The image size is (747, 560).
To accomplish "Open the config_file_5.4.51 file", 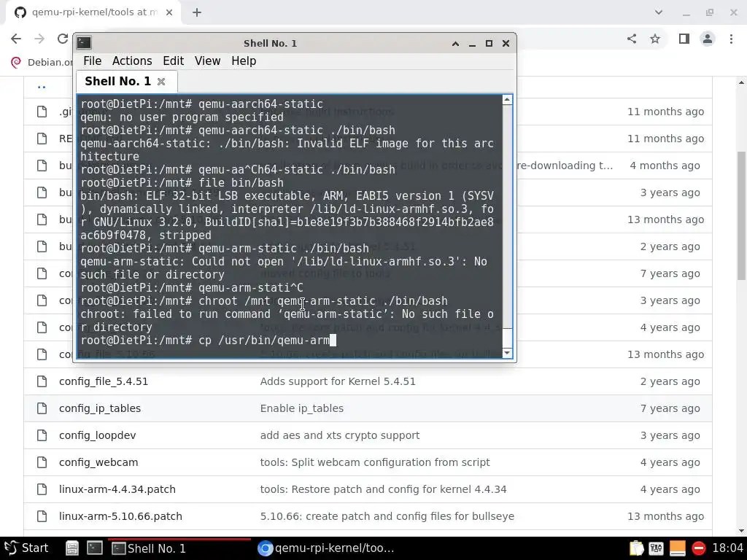I will (104, 381).
